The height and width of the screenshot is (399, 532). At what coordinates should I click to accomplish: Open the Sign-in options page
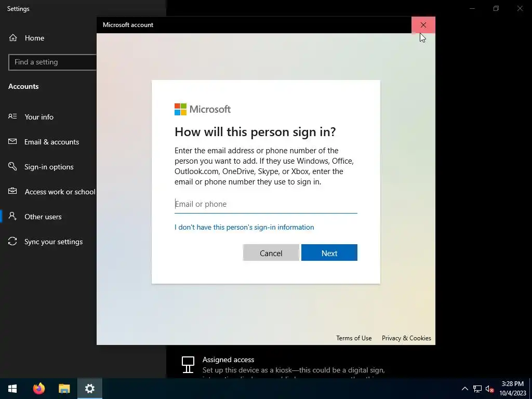tap(49, 167)
